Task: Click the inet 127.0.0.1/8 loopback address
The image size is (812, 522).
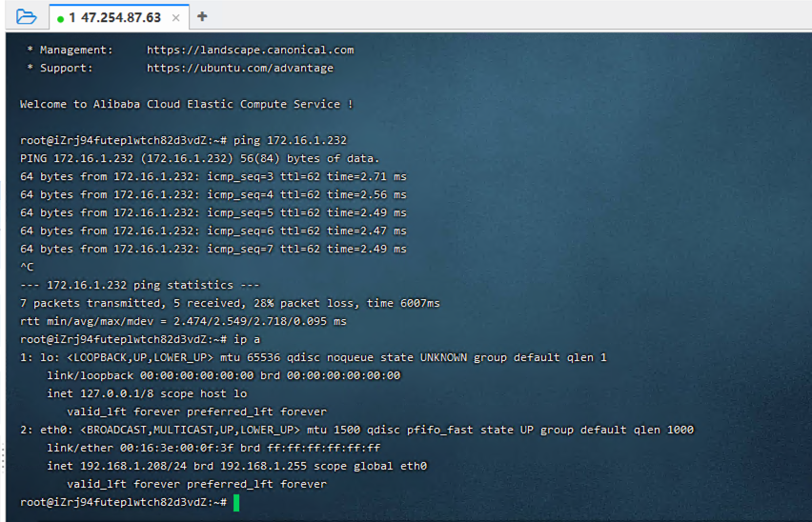Action: pos(99,393)
